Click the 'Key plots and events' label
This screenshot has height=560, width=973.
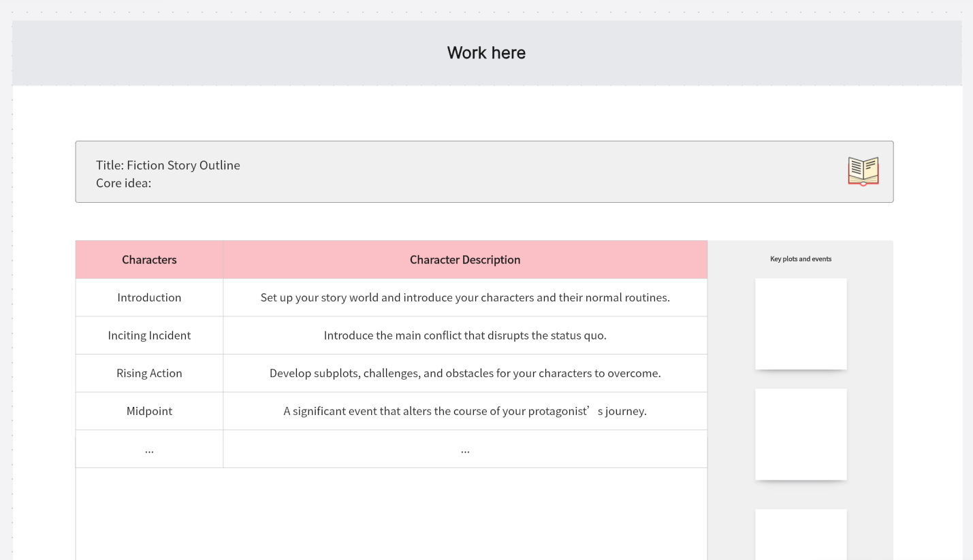pos(801,259)
